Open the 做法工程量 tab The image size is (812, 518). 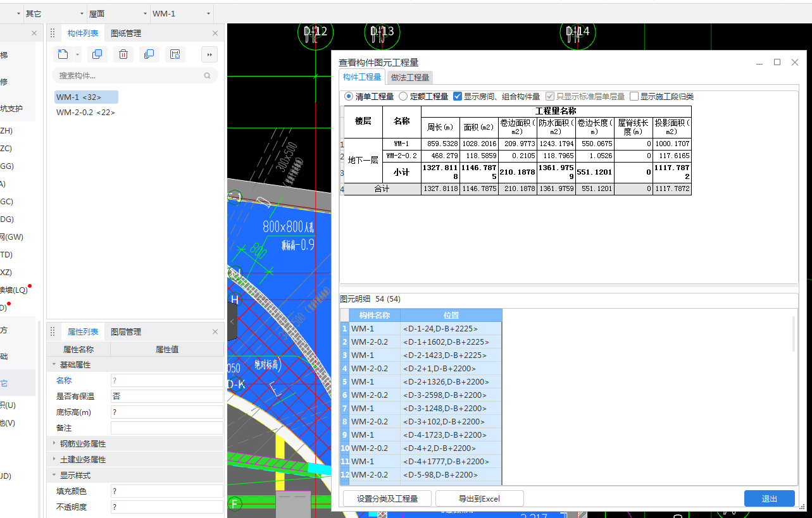coord(410,78)
